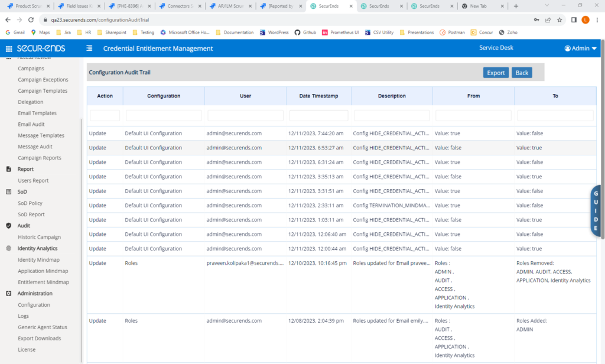Screen dimensions: 605x364
Task: Open the Chrome three-dot menu
Action: click(x=597, y=19)
